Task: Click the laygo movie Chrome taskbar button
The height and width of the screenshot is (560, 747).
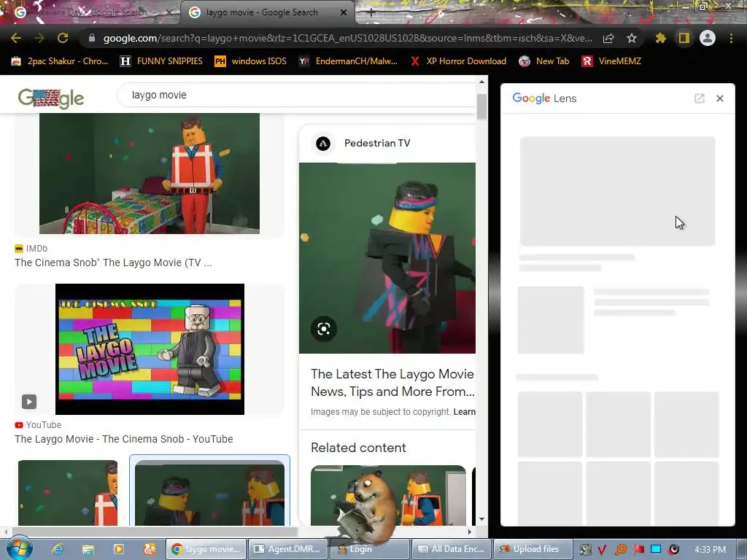Action: pos(206,549)
